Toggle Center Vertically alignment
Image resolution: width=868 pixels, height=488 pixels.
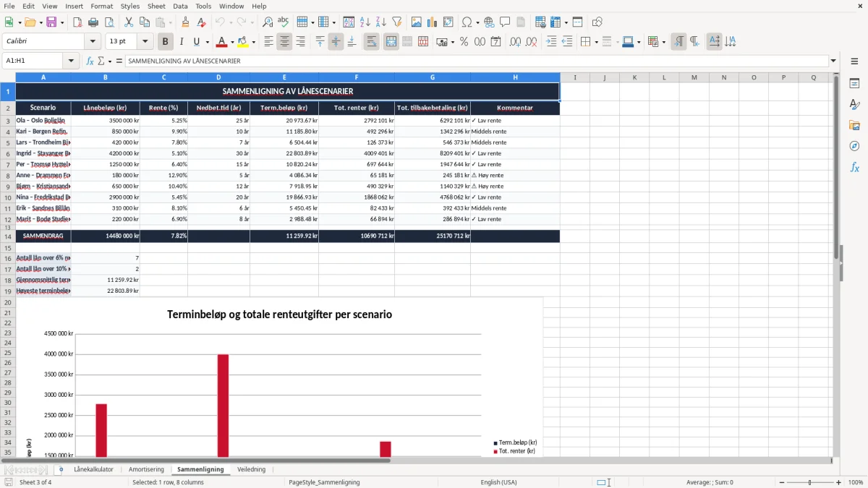coord(336,42)
